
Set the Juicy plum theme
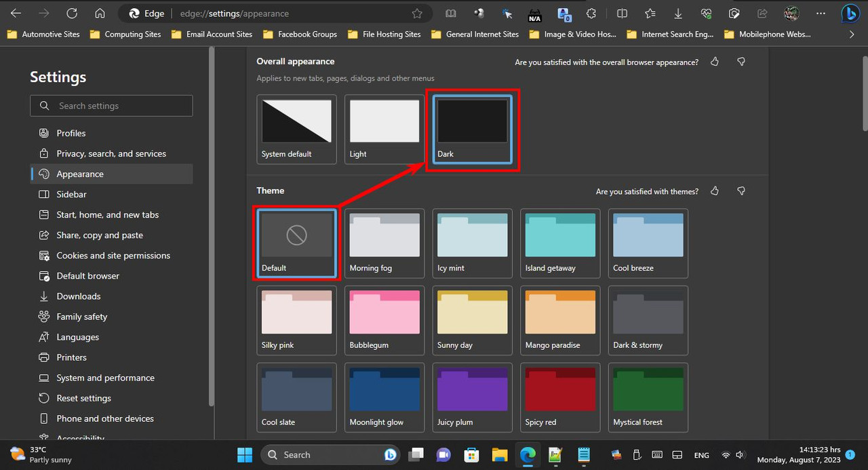coord(473,397)
